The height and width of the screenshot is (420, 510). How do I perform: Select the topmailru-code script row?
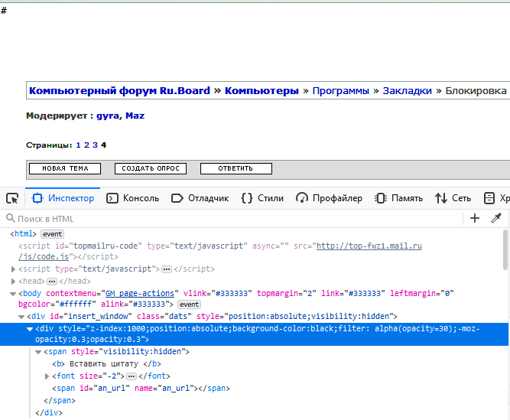[x=254, y=251]
